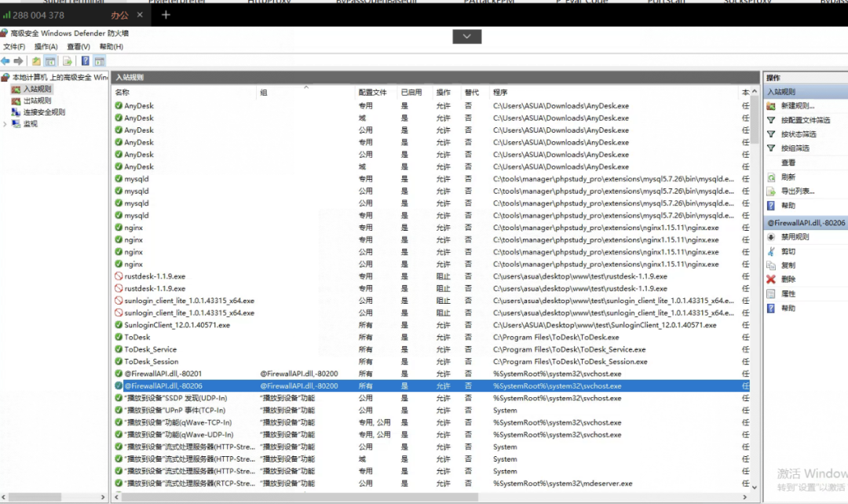
Task: Select the @FirewallAPI.dll,-80206 highlighted rule
Action: point(430,386)
